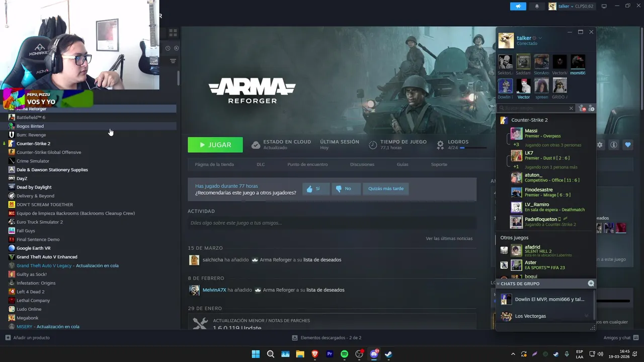Click the salchicha user link
The width and height of the screenshot is (644, 362).
tap(212, 260)
